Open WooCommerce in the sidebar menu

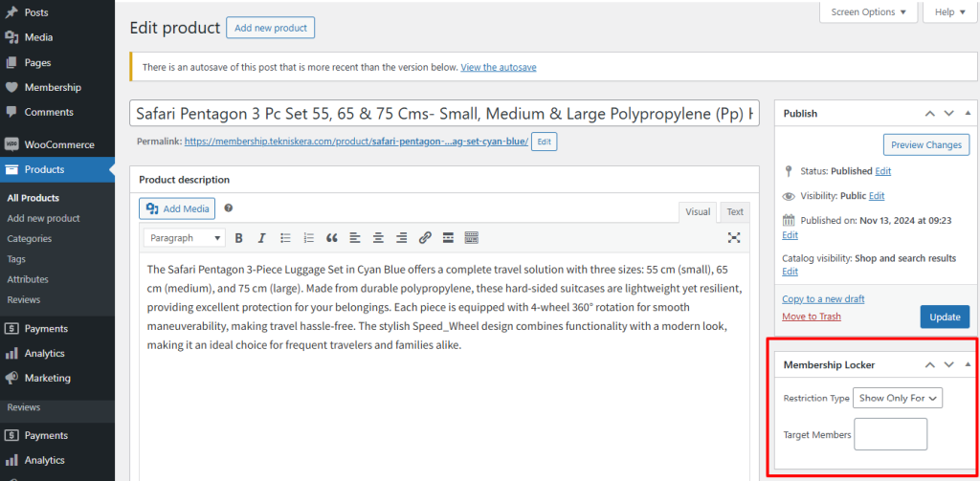point(58,144)
